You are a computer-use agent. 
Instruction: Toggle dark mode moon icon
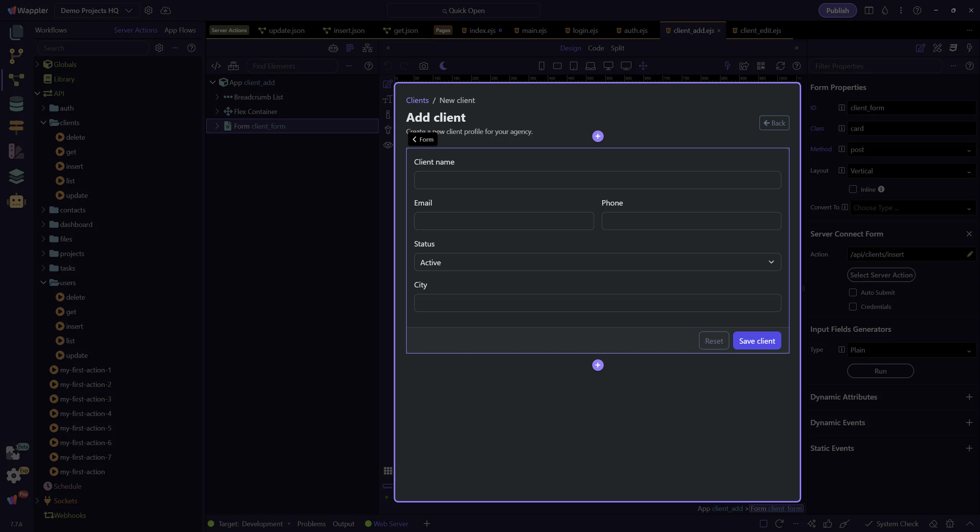(443, 66)
